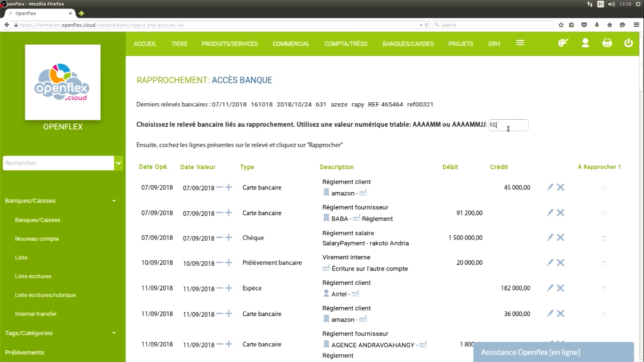The width and height of the screenshot is (644, 362).
Task: Tick reconcile checkbox for BABA row
Action: point(604,214)
